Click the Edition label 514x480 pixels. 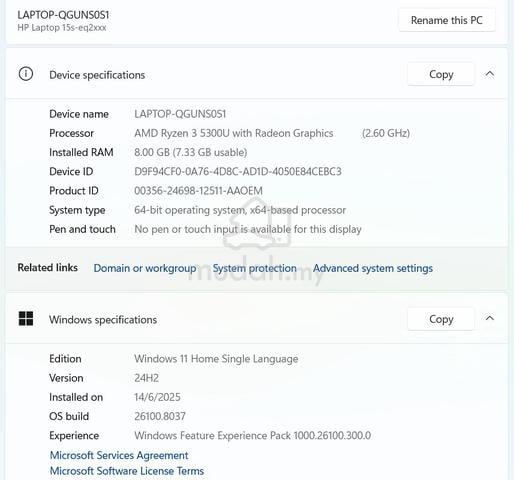[65, 359]
